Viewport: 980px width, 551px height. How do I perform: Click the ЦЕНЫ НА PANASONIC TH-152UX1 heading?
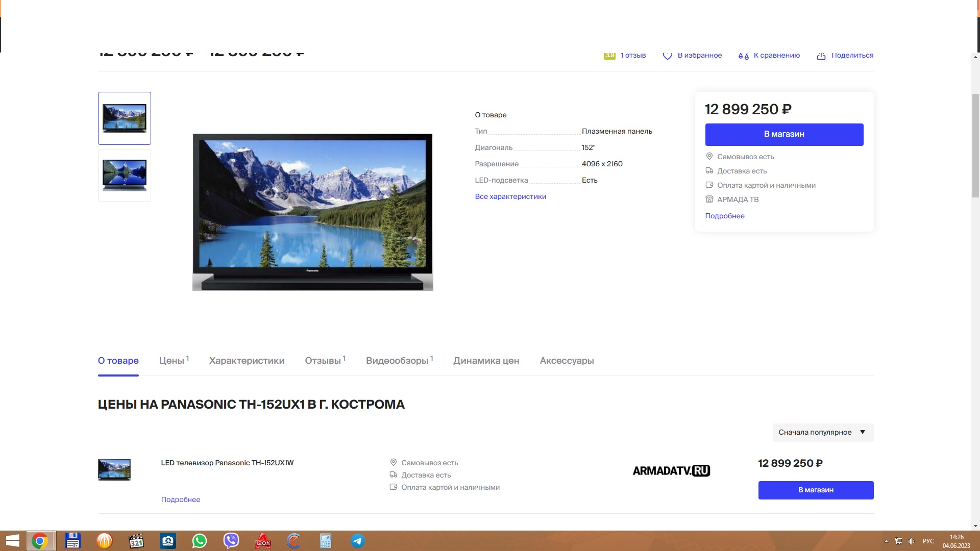(x=251, y=405)
